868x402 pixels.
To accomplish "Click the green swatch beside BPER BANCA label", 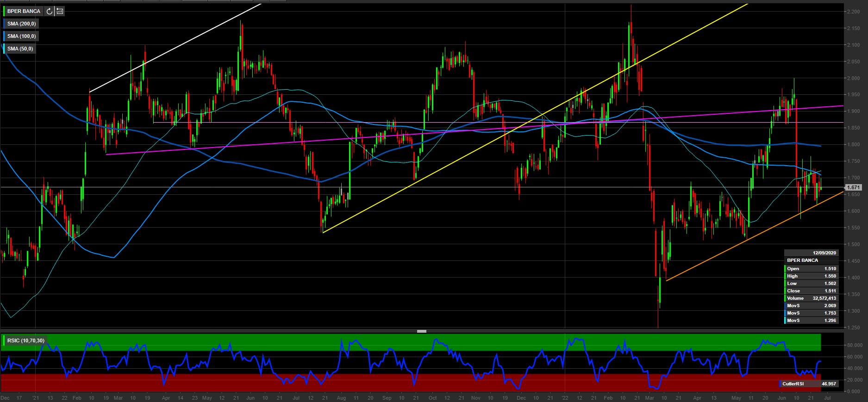I will click(x=4, y=11).
